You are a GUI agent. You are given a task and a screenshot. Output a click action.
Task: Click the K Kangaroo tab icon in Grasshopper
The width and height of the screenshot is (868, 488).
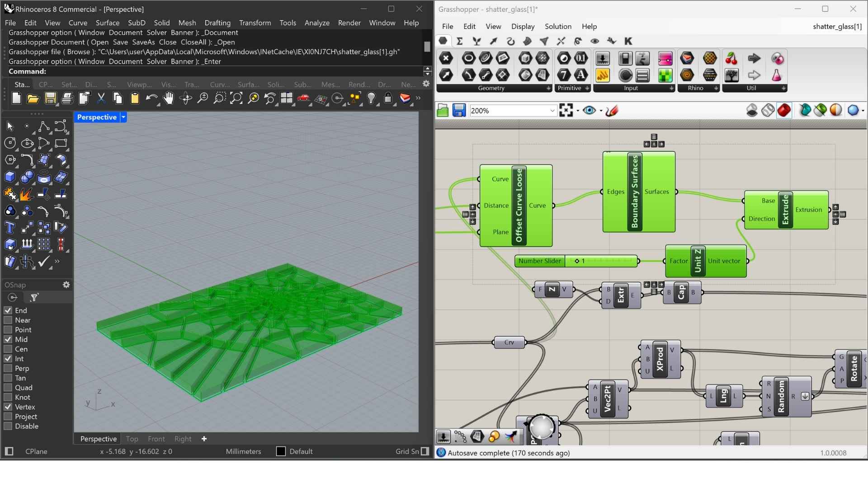628,41
